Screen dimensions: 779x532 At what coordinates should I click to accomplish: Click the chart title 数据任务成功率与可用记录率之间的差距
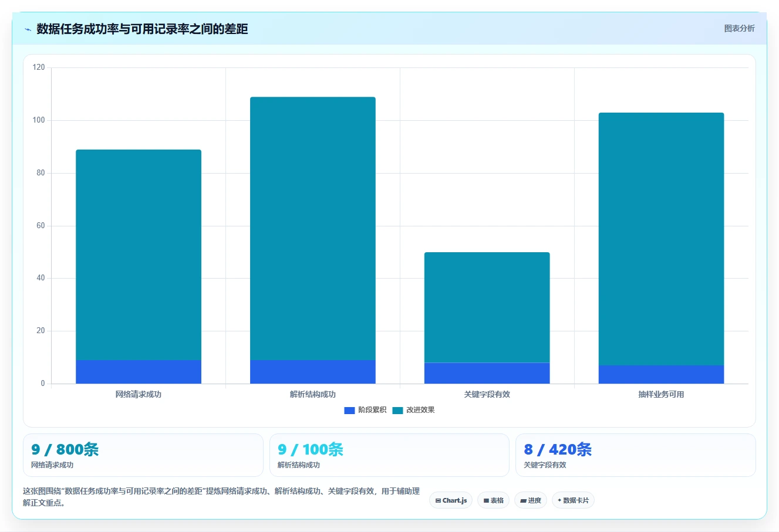pyautogui.click(x=142, y=29)
